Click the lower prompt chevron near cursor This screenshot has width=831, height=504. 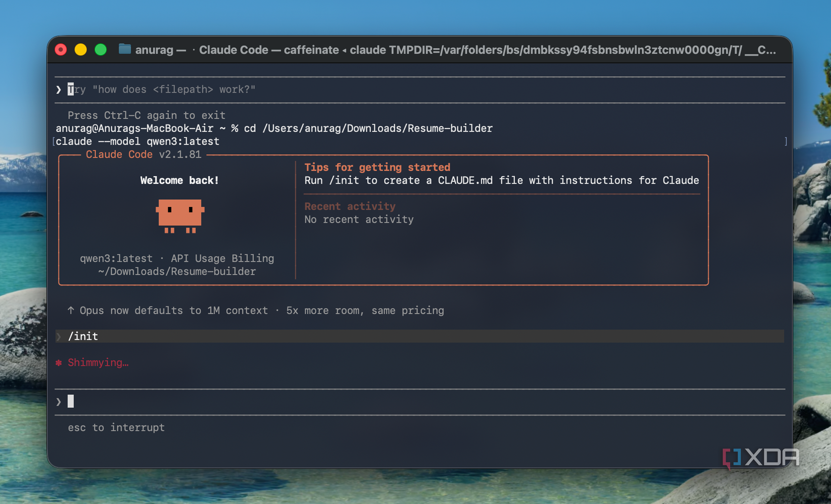pyautogui.click(x=58, y=402)
